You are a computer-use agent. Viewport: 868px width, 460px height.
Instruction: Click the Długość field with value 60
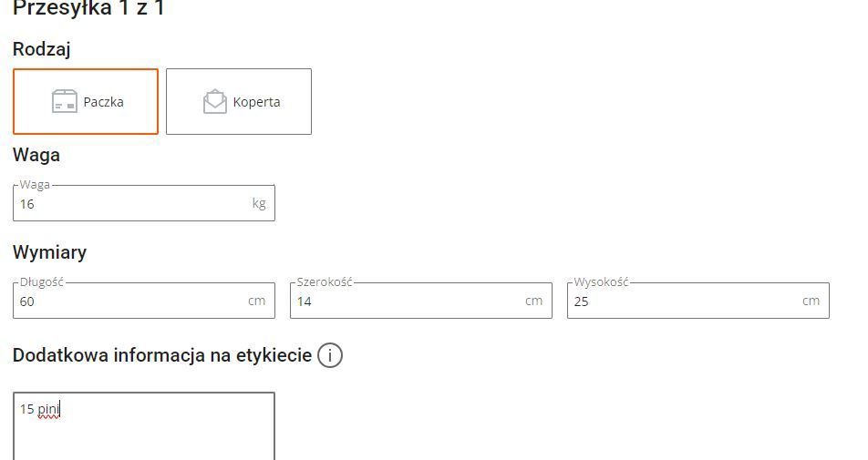point(128,302)
